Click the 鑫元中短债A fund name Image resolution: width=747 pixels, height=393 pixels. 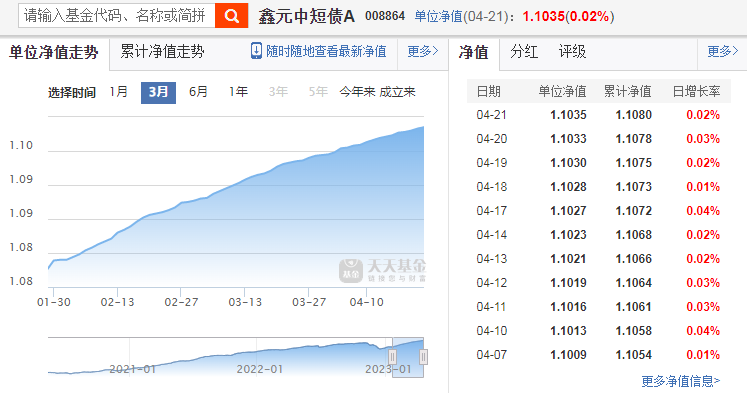point(306,17)
